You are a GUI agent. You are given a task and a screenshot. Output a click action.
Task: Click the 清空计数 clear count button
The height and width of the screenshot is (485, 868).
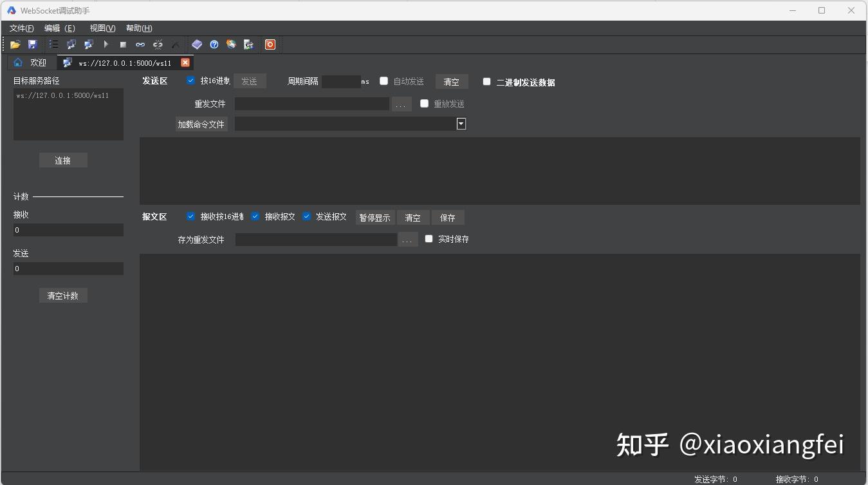click(x=62, y=295)
